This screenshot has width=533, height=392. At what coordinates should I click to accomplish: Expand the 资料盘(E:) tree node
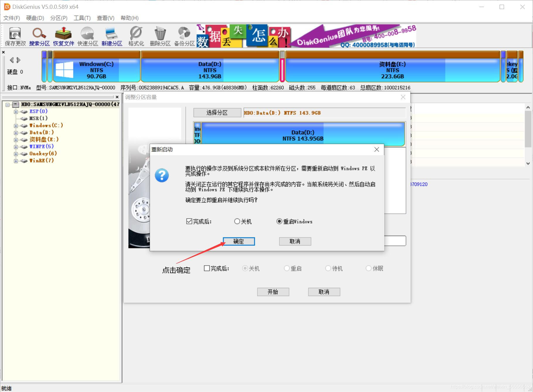16,140
